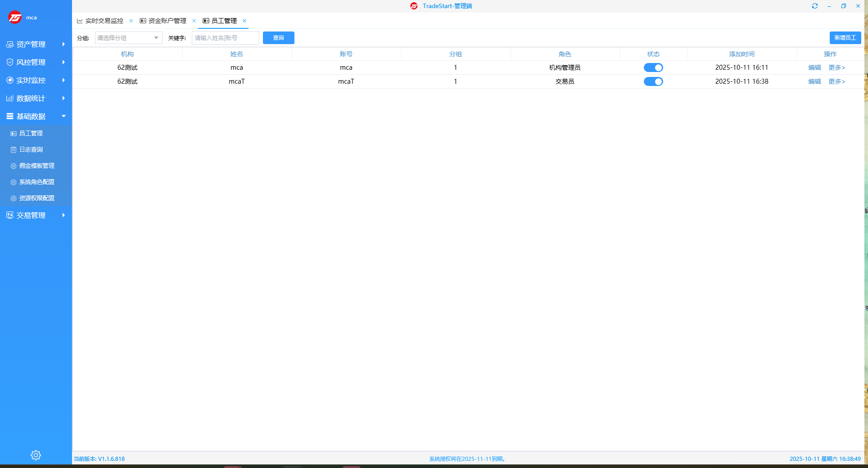Click the settings gear icon in sidebar
This screenshot has width=868, height=468.
coord(36,455)
